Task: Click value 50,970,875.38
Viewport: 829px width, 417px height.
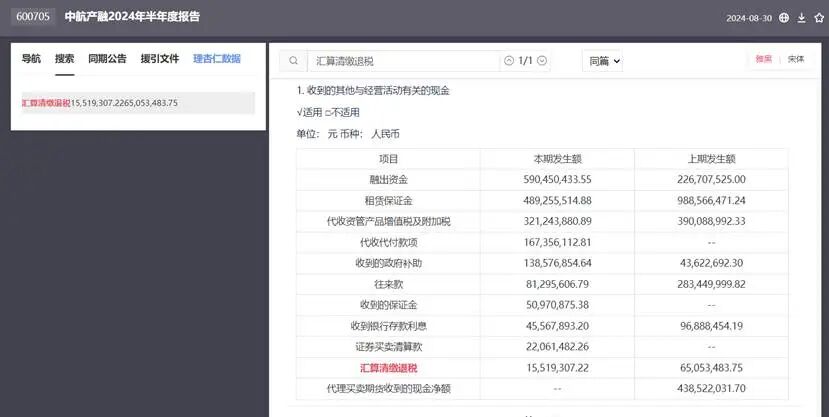Action: click(557, 305)
